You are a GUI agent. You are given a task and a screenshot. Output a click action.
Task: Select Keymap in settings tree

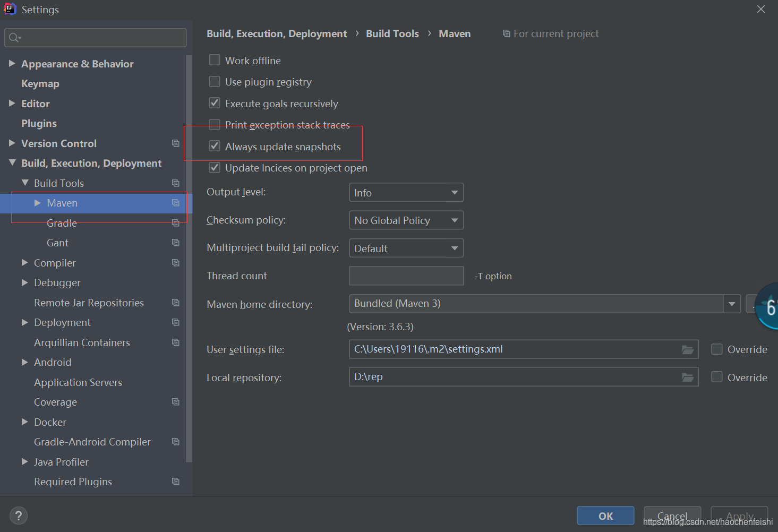pyautogui.click(x=40, y=84)
